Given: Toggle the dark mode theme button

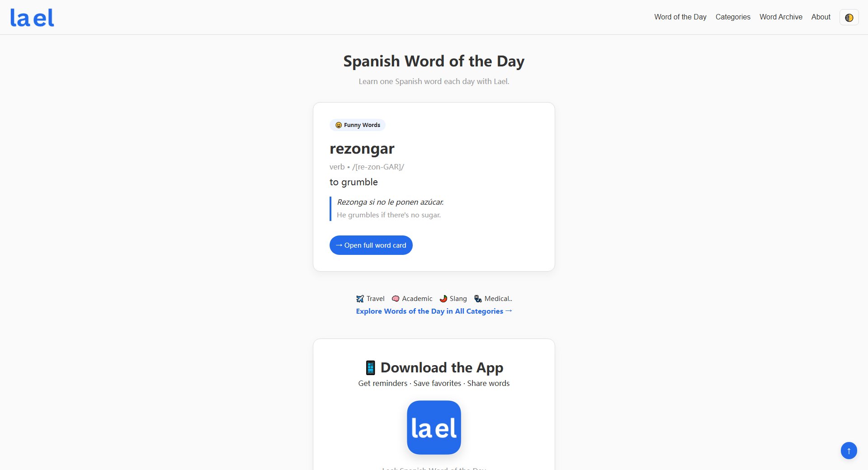Looking at the screenshot, I should (849, 18).
